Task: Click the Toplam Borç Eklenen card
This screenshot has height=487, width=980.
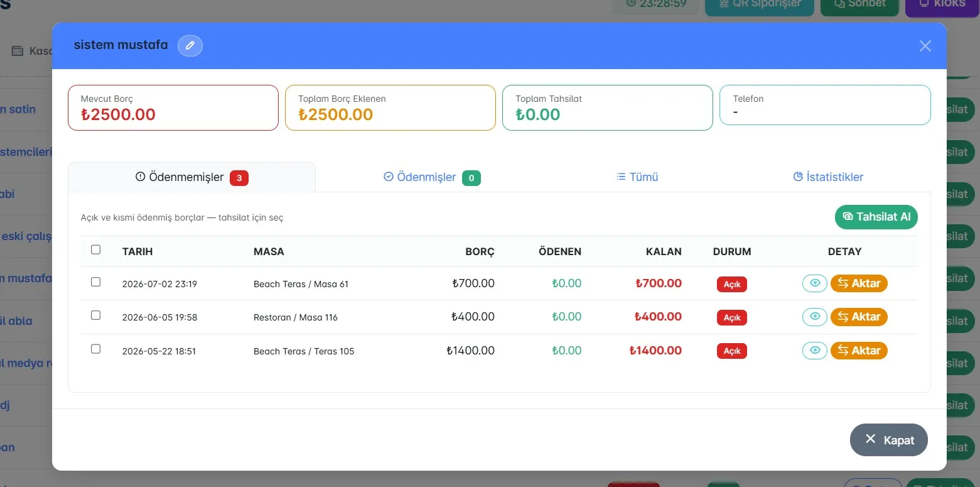Action: pos(390,108)
